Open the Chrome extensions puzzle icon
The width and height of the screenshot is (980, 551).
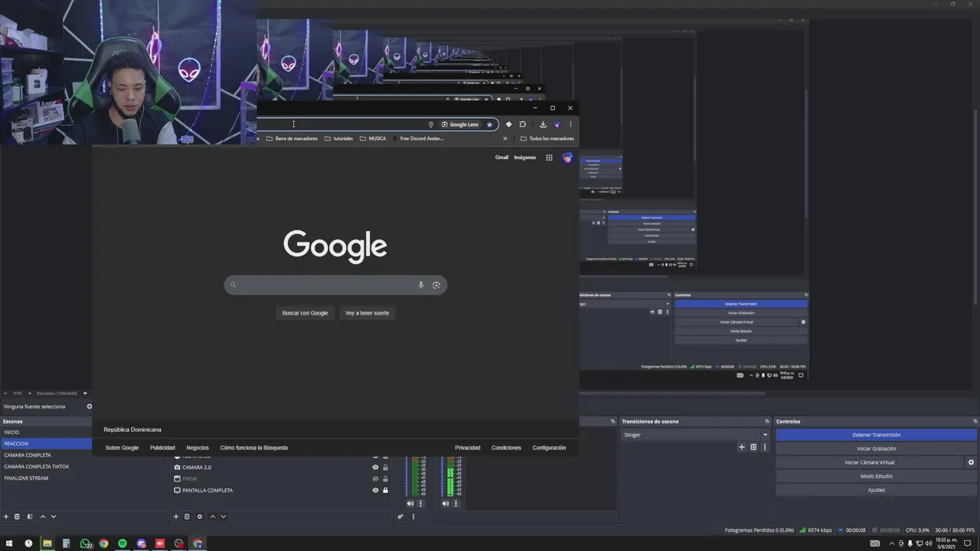pyautogui.click(x=523, y=124)
